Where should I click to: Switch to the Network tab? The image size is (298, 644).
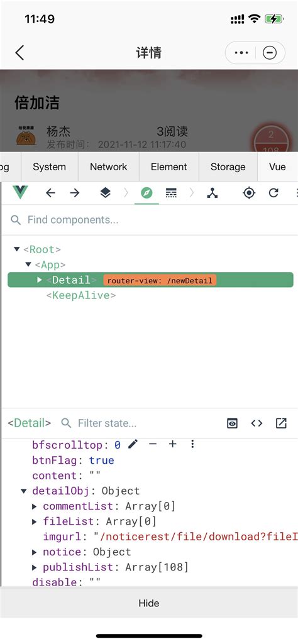point(109,166)
